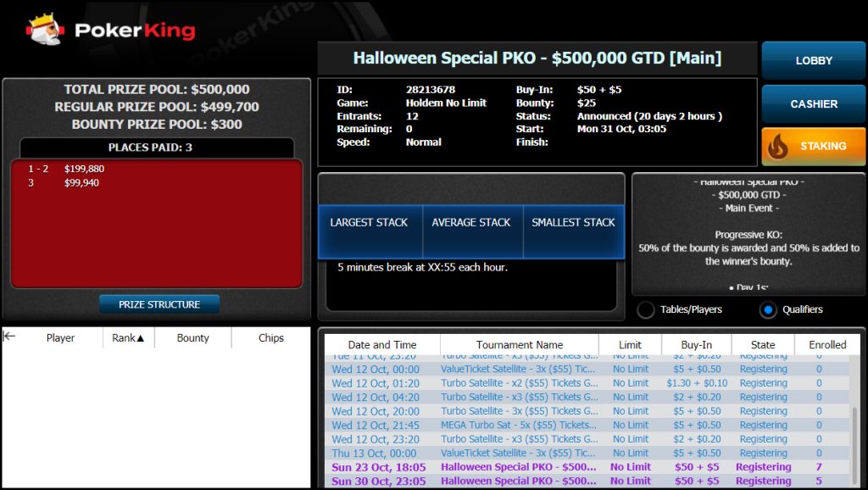Image resolution: width=868 pixels, height=490 pixels.
Task: Sort qualifiers by Tournament Name
Action: coord(520,344)
